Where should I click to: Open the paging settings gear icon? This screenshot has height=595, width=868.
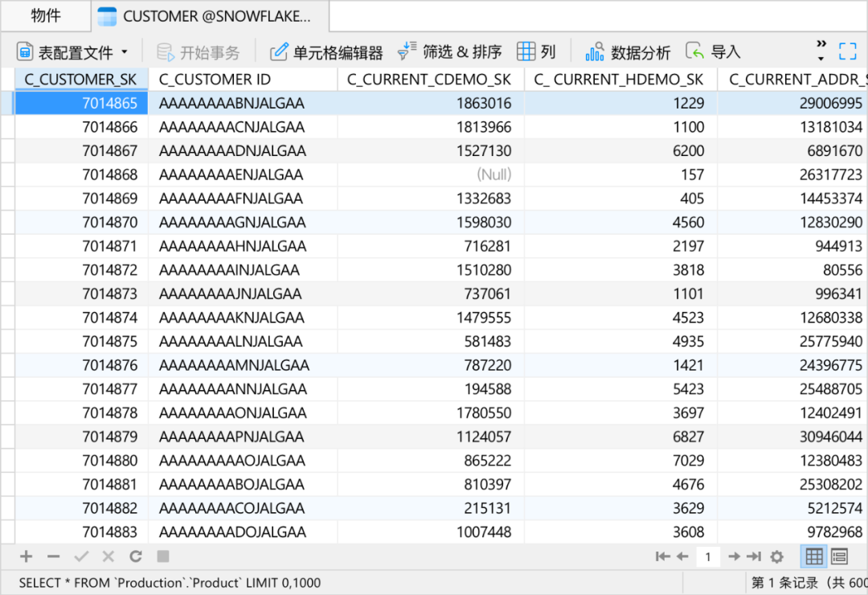[x=777, y=556]
